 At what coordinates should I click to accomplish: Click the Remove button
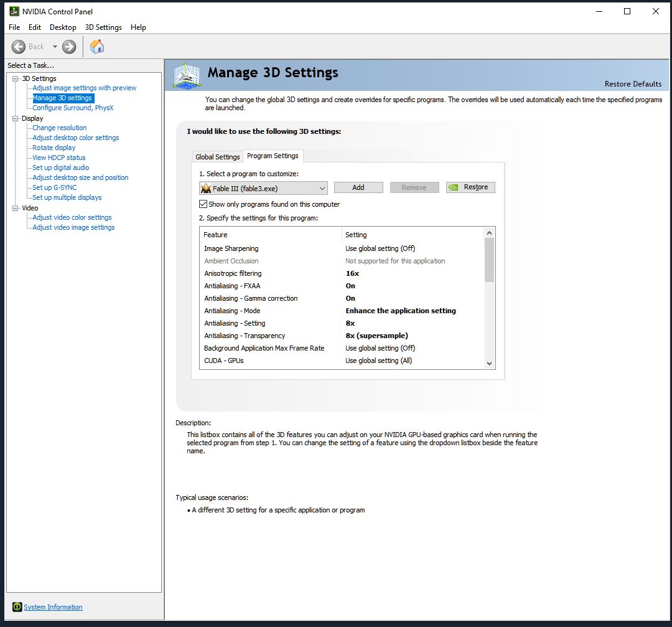[x=414, y=187]
